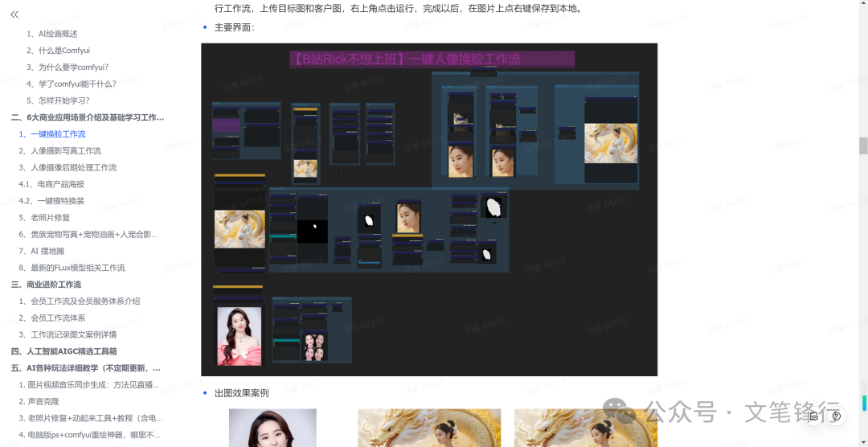Screen dimensions: 868x447
Task: Go to "三、商业进阶工作流" chapter
Action: point(46,285)
